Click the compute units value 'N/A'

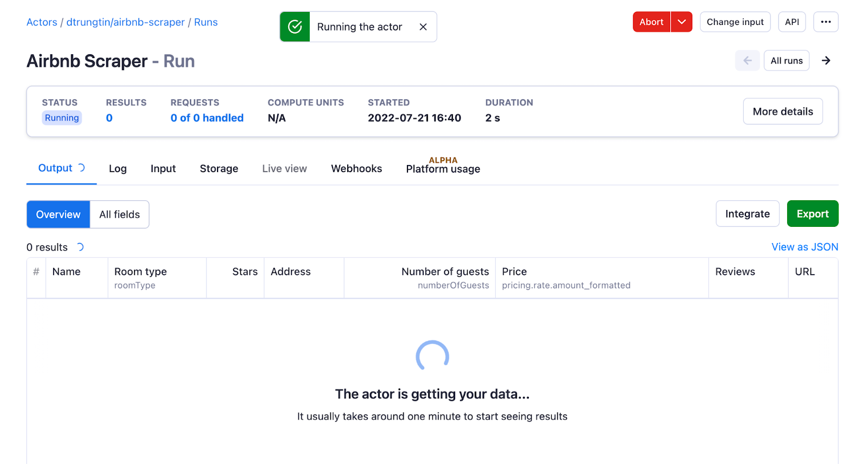point(277,118)
